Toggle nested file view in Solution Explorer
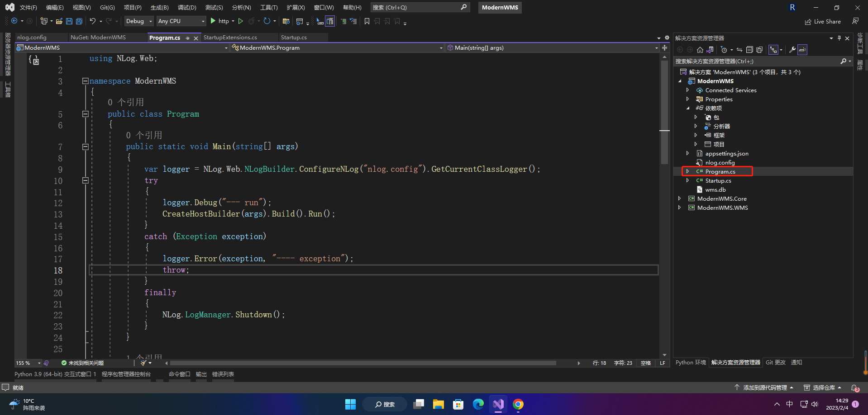868x415 pixels. point(773,50)
